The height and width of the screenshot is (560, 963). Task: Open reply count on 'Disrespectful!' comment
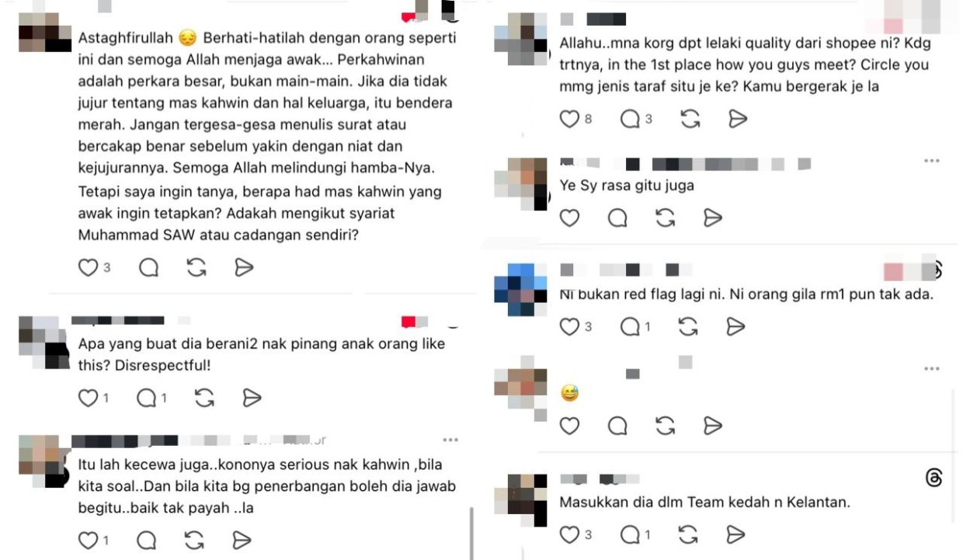click(x=152, y=398)
